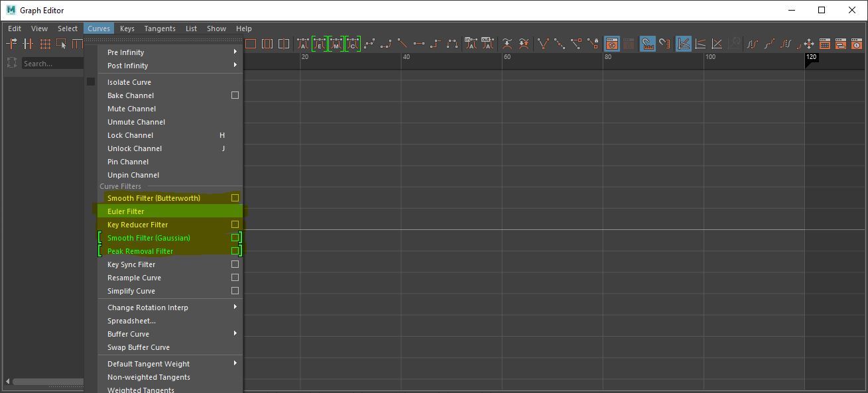Open Key Reducer Filter option box
Screen dimensions: 868x393
(x=235, y=225)
